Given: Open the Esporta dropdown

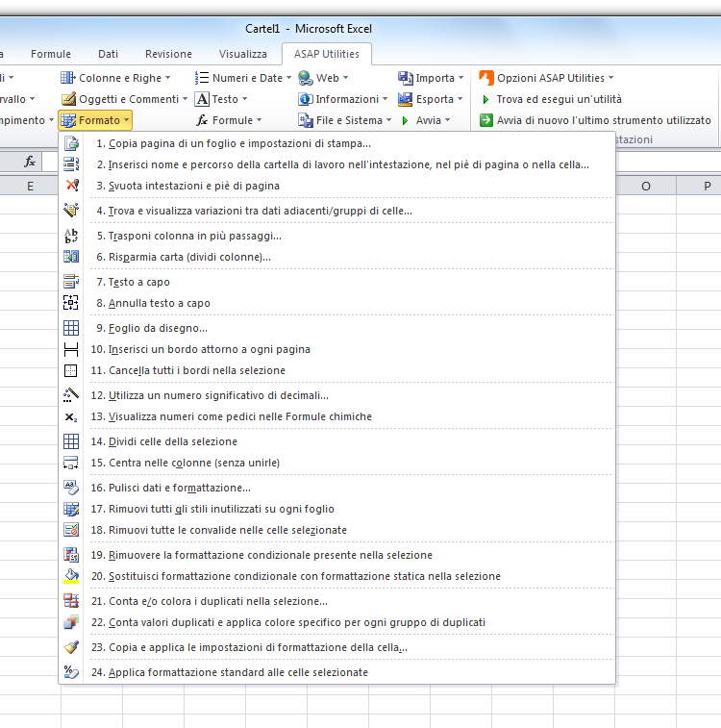Looking at the screenshot, I should (x=431, y=99).
